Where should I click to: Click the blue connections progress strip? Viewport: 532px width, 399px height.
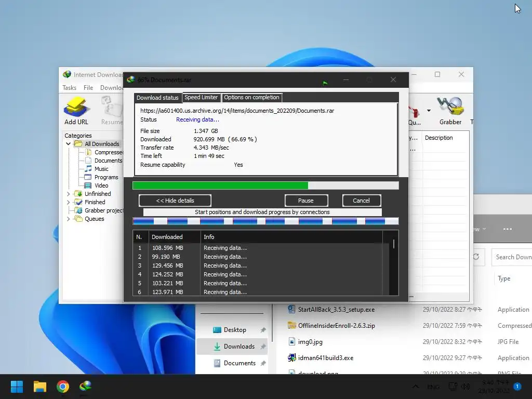tap(265, 221)
